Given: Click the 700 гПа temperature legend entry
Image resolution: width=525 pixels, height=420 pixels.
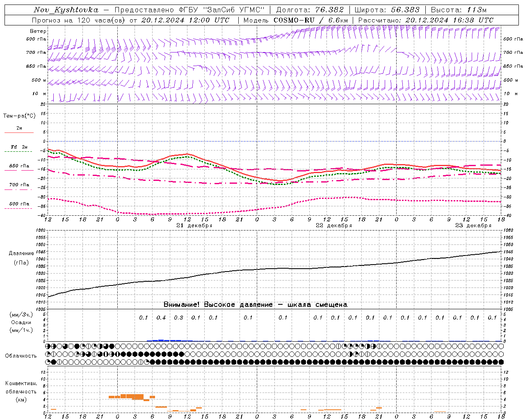Looking at the screenshot, I should point(19,185).
